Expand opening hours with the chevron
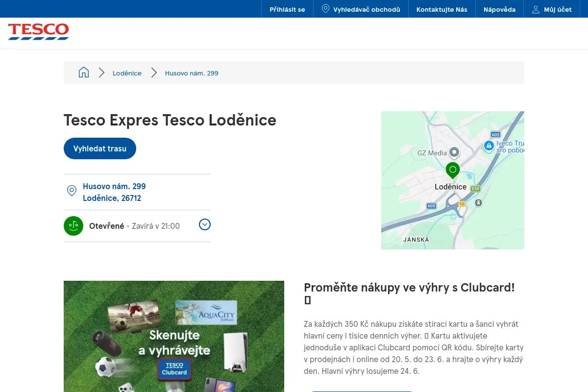 point(205,224)
